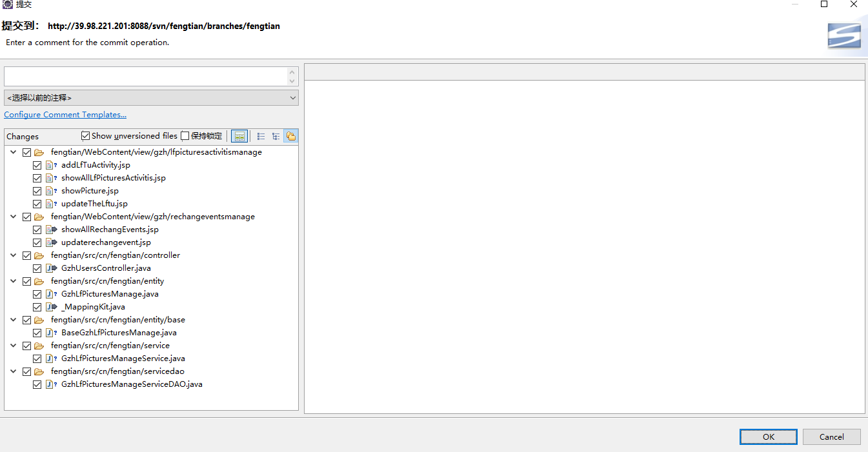Toggle the show compare/sync pane icon
Screen dimensions: 868x452
pyautogui.click(x=239, y=136)
